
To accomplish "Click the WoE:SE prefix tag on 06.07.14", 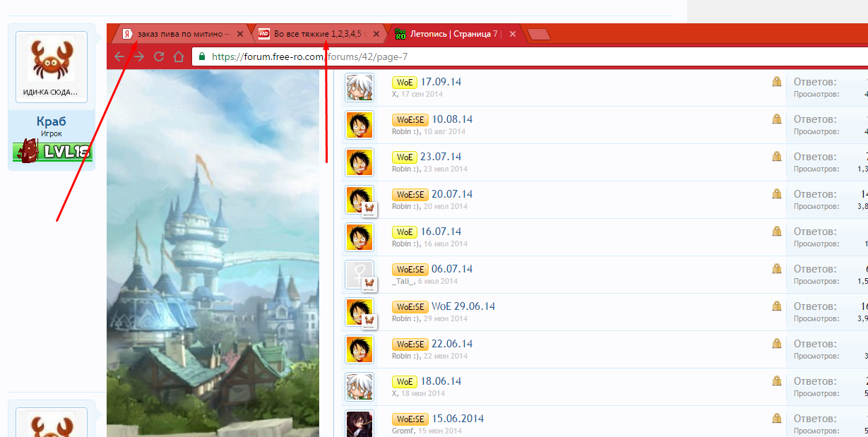I will (410, 270).
